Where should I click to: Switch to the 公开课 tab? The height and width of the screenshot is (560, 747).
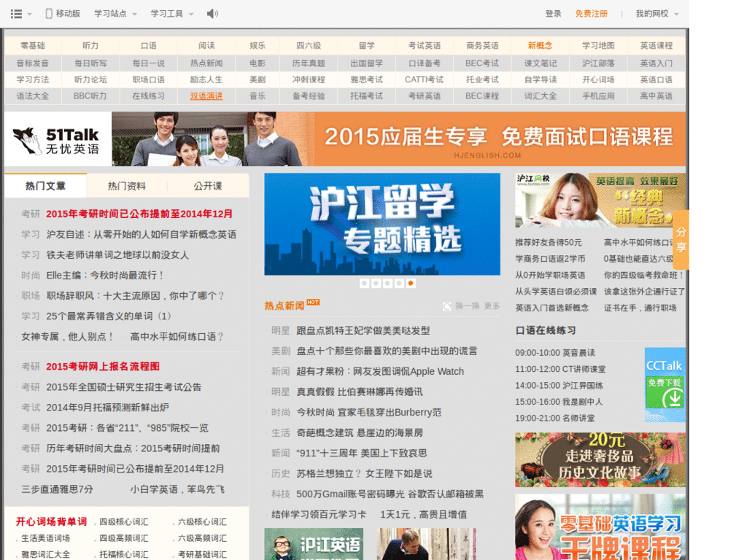208,186
